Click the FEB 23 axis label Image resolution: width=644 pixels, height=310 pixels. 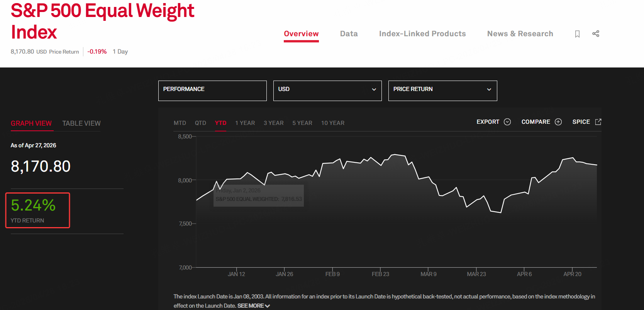tap(380, 274)
